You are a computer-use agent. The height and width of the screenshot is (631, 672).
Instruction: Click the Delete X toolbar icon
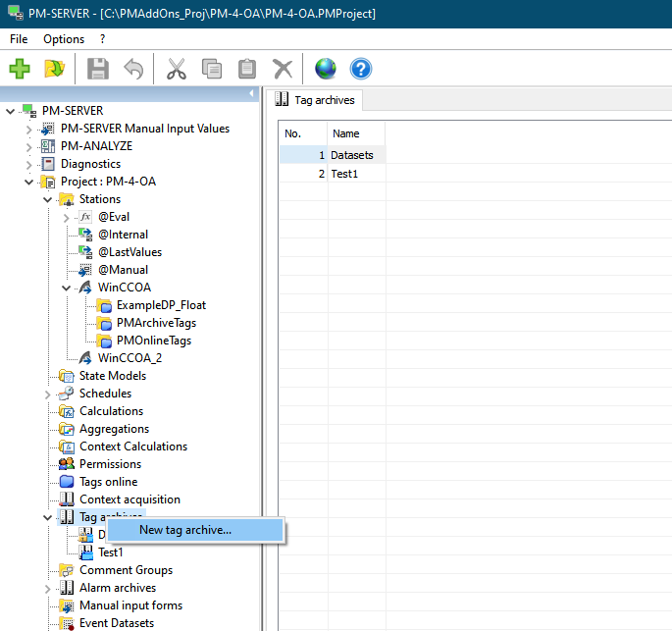(x=283, y=69)
